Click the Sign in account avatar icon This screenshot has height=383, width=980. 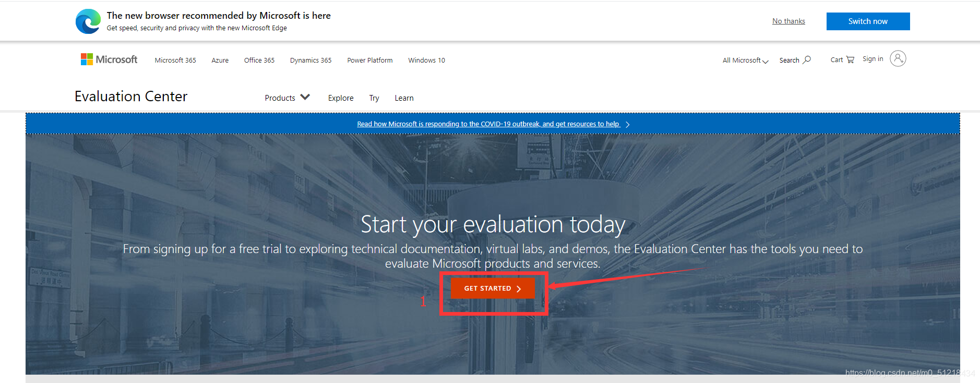[x=898, y=58]
